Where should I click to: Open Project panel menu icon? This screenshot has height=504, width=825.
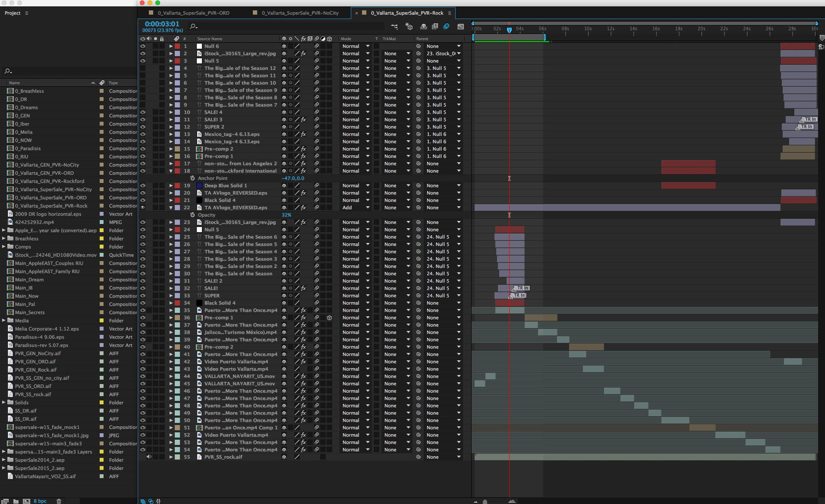tap(27, 13)
